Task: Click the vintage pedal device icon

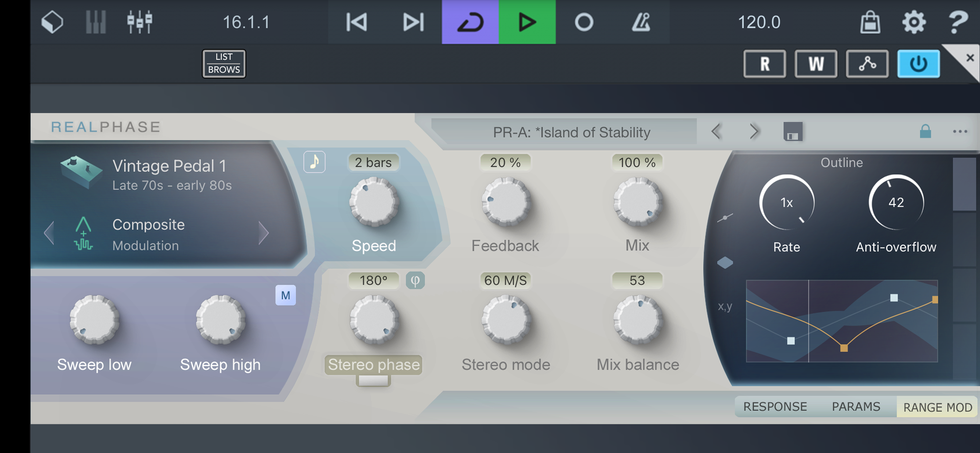Action: coord(81,172)
